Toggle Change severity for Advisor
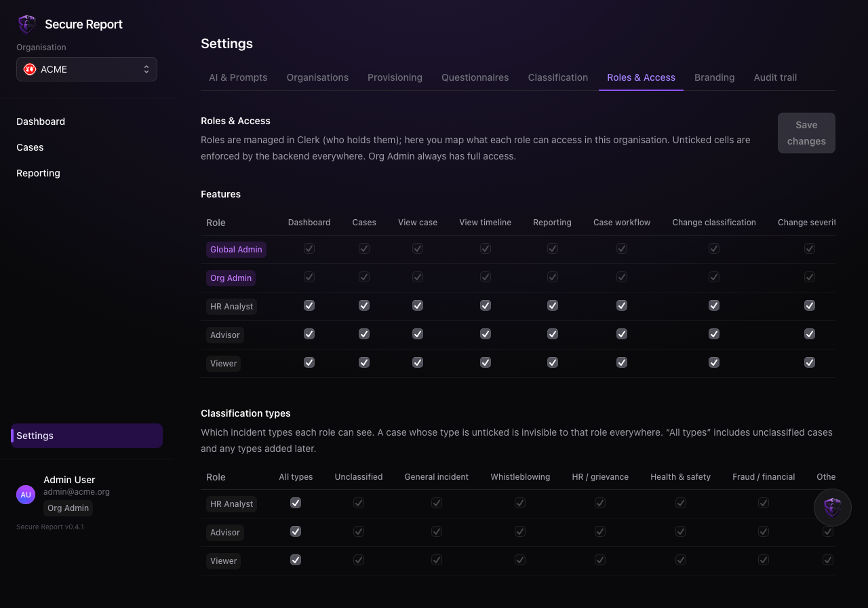Screen dimensions: 868x608 [810, 334]
